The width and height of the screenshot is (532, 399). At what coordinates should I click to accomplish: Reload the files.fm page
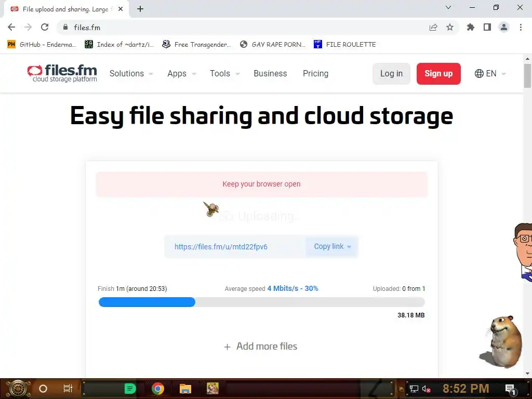[x=45, y=27]
